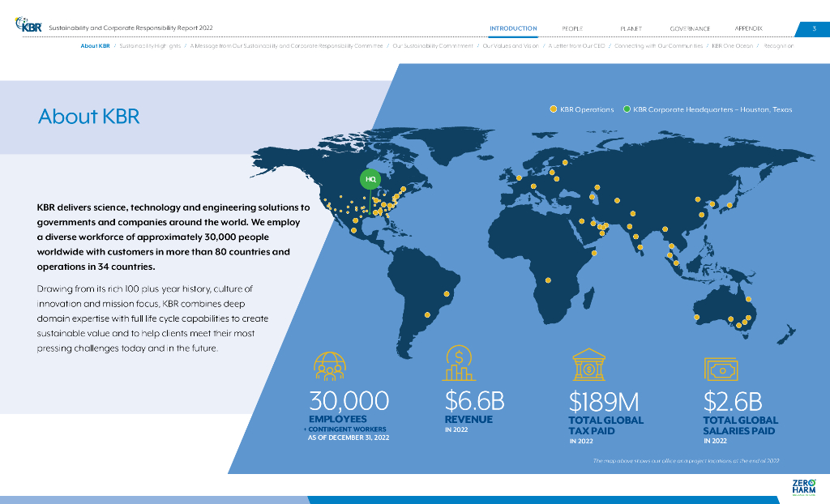
Task: Click the revenue dollar chart icon
Action: click(x=459, y=363)
